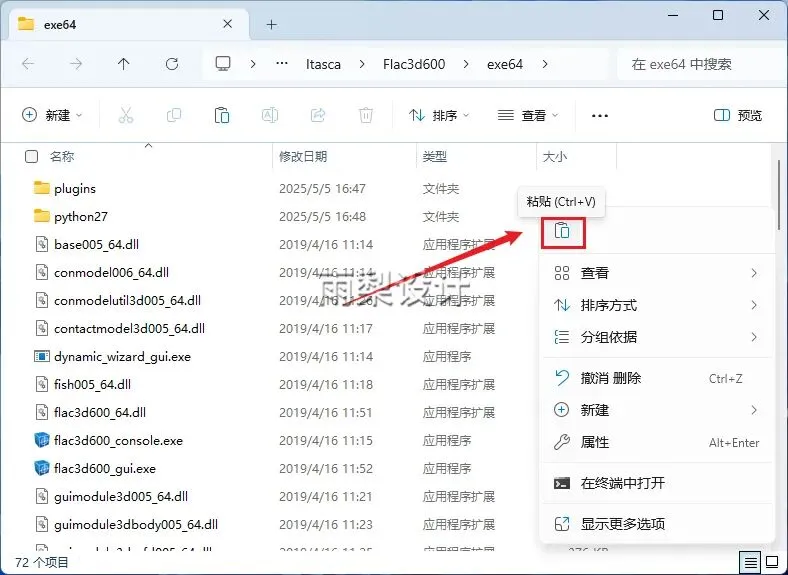Image resolution: width=788 pixels, height=575 pixels.
Task: Choose 属性 in context menu
Action: pos(656,442)
